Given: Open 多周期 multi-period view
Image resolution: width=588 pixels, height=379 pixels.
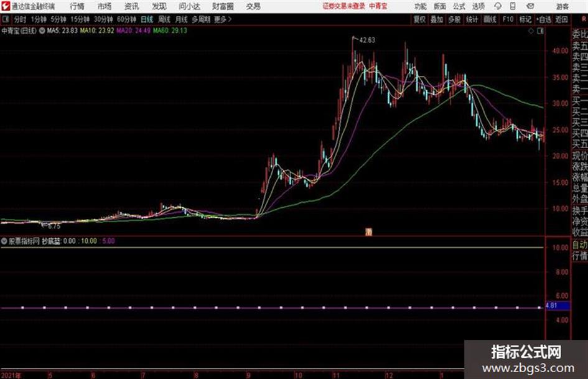Looking at the screenshot, I should [x=200, y=19].
